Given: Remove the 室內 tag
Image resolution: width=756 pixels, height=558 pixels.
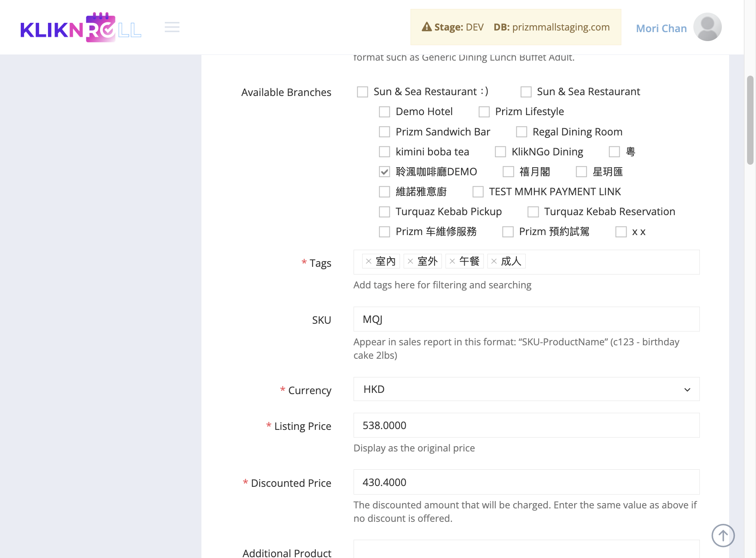Looking at the screenshot, I should (x=369, y=261).
